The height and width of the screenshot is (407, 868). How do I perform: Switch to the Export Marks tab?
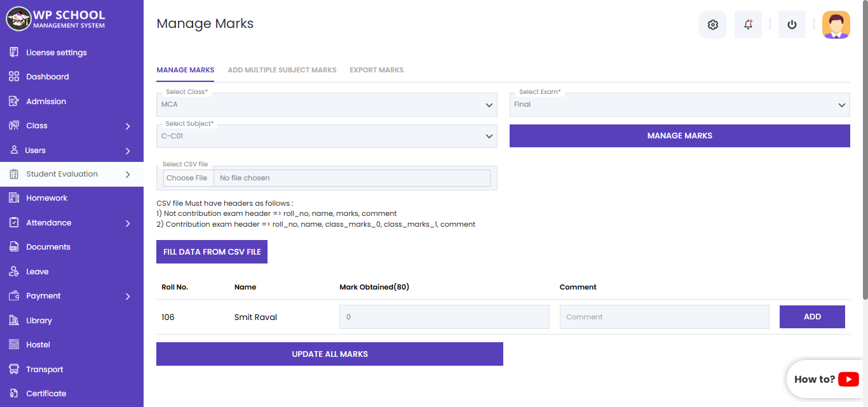pos(376,70)
